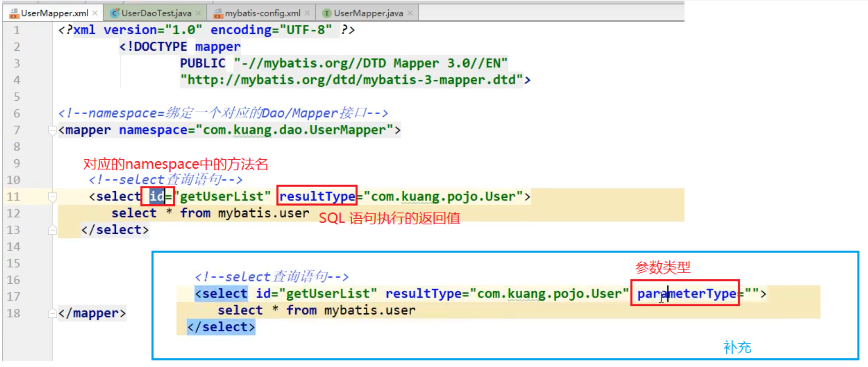This screenshot has height=367, width=868.
Task: Click the selected "id" attribute on line 11
Action: 157,197
